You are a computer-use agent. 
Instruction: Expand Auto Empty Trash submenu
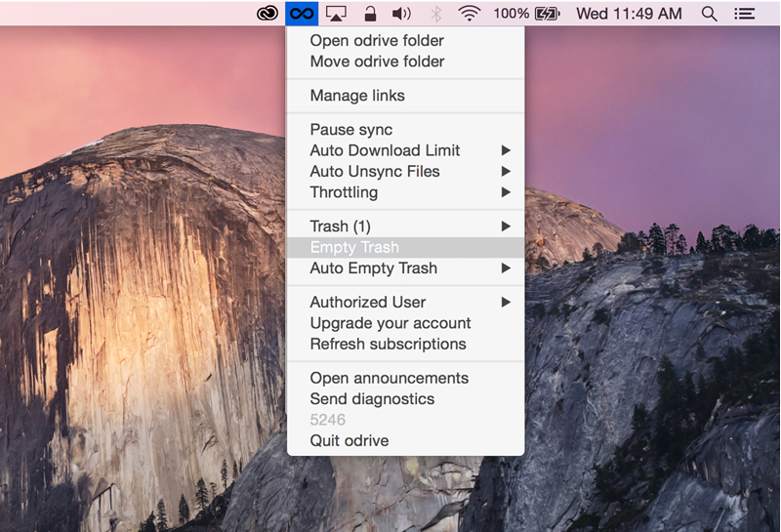coord(405,268)
